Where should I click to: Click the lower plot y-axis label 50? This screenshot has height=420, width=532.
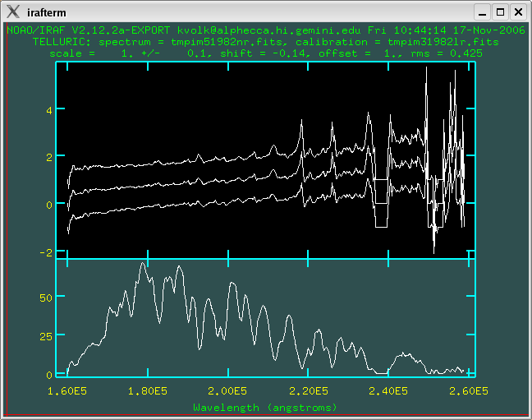(46, 298)
